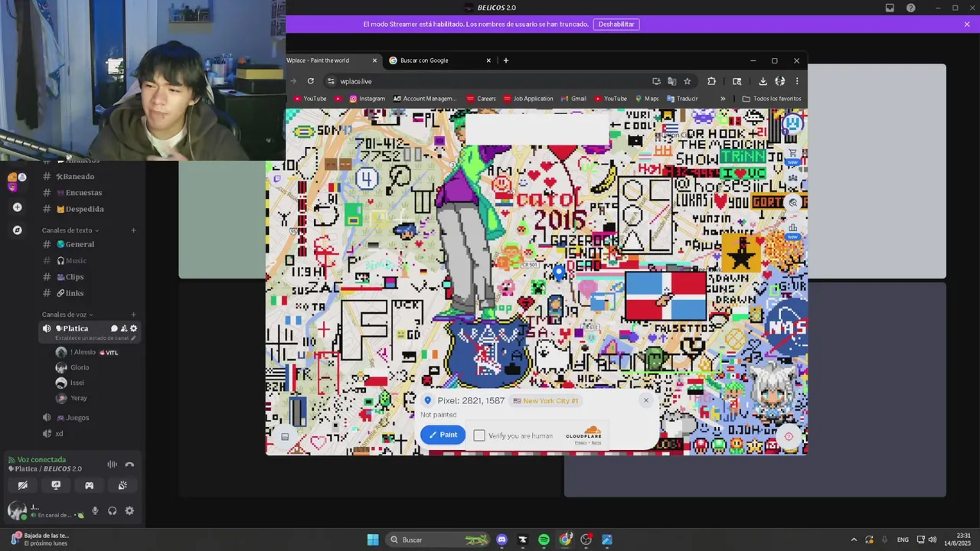Open the Clips text channel
This screenshot has width=980, height=551.
point(90,277)
